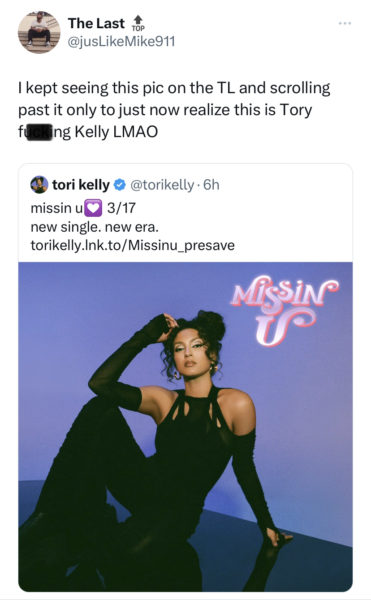The height and width of the screenshot is (600, 371).
Task: Open the three-dot tweet options menu
Action: [345, 24]
